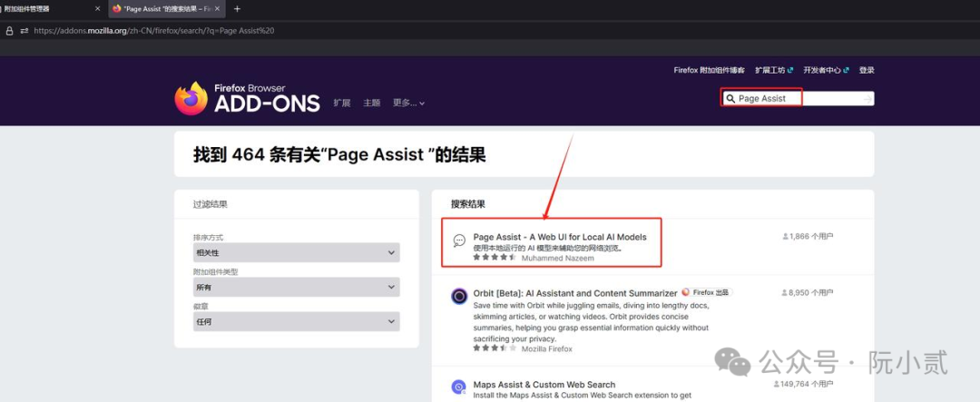980x402 pixels.
Task: Click the Page Assist search input field
Action: [798, 99]
